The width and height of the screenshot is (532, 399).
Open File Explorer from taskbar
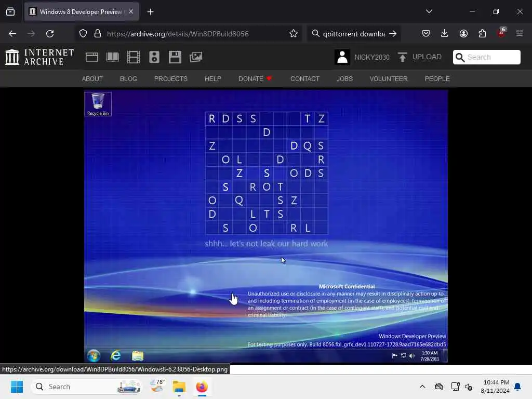pos(179,387)
